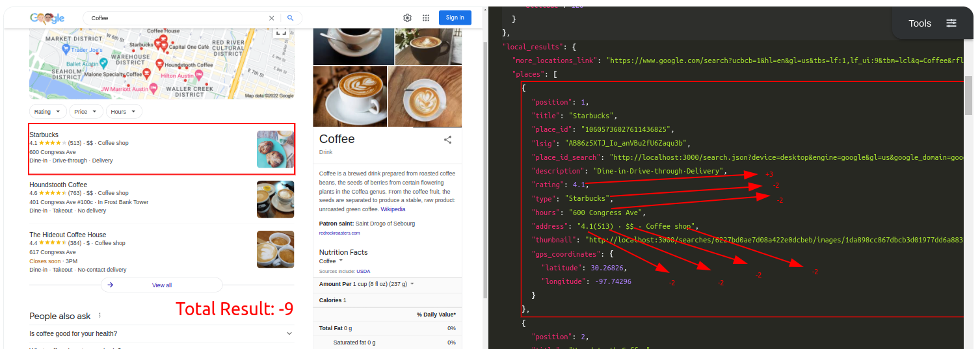This screenshot has width=980, height=349.
Task: Click the '617 Congress Ave' address text
Action: (53, 252)
